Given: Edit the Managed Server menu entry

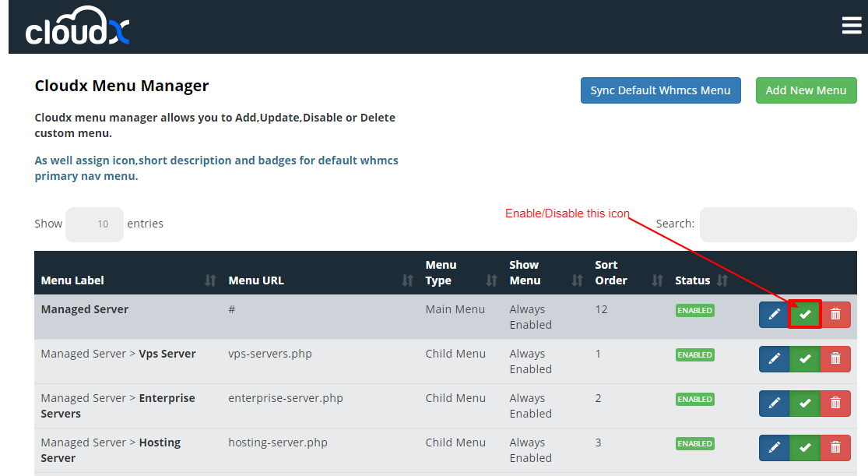Looking at the screenshot, I should 774,315.
